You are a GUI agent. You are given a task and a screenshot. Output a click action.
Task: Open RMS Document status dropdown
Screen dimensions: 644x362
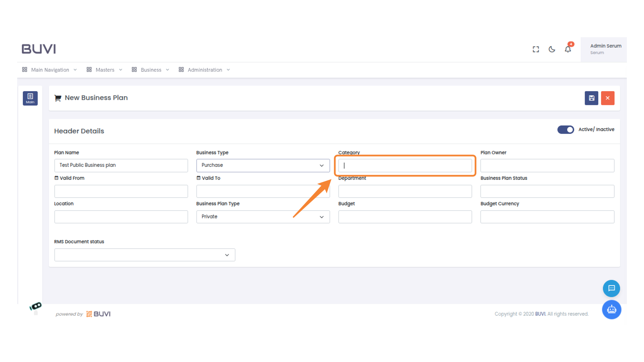(145, 255)
